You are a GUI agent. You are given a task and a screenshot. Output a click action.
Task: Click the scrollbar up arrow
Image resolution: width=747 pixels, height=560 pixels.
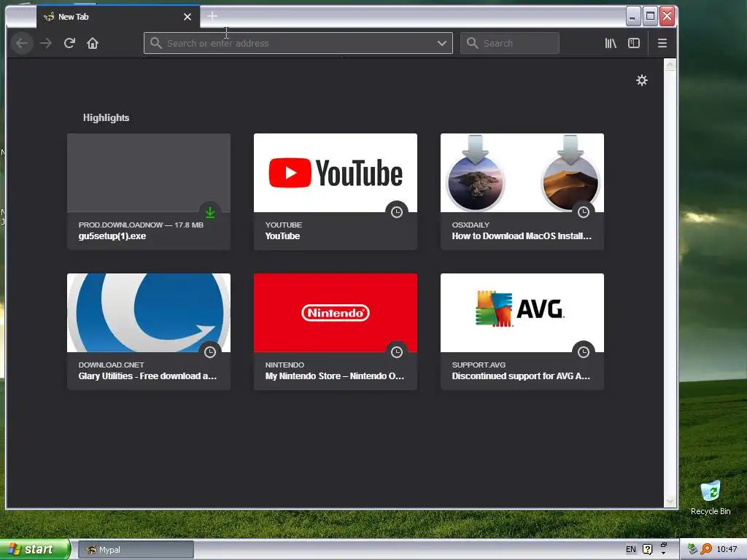tap(670, 64)
